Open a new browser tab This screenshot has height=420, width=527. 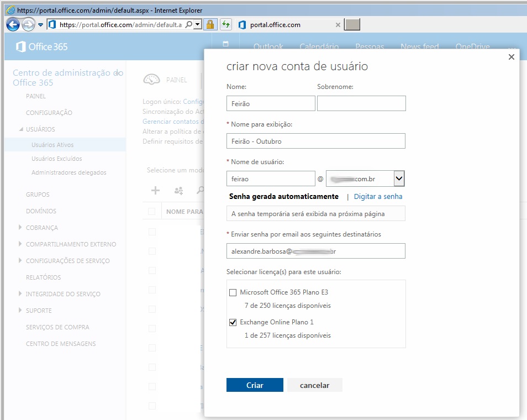tap(352, 24)
